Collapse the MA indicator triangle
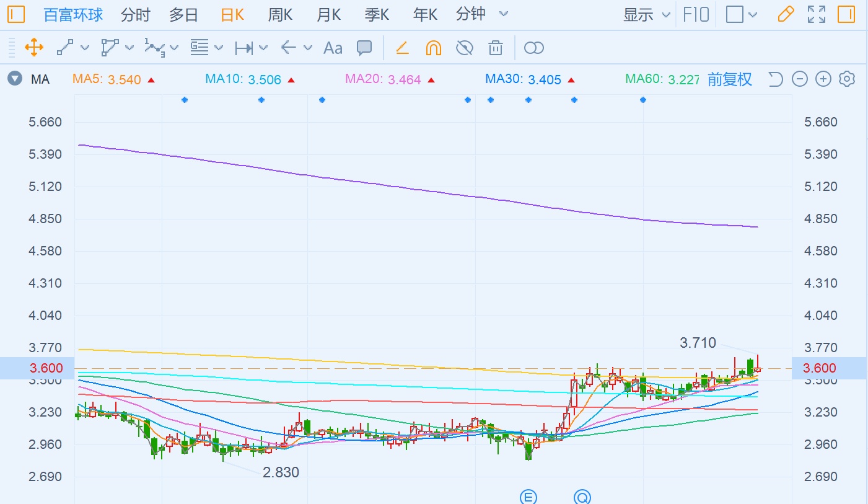 click(14, 79)
